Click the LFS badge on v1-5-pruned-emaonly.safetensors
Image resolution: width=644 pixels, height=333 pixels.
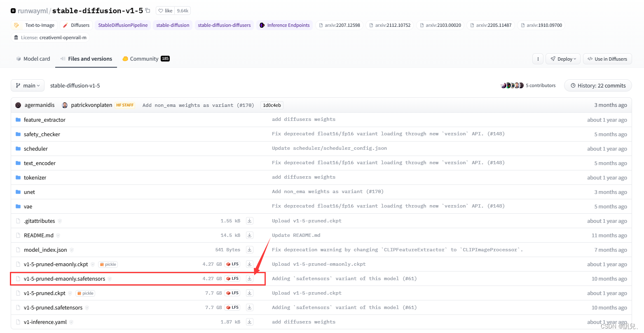tap(233, 279)
